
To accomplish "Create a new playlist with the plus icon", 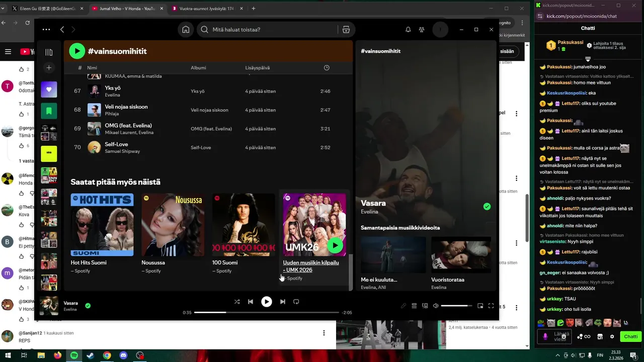I will [x=49, y=67].
